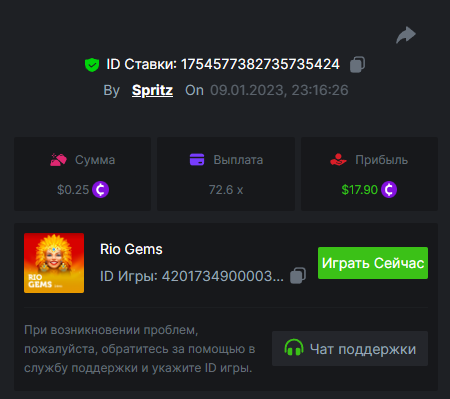Click the pink Сумма stake icon
The width and height of the screenshot is (450, 399).
[x=58, y=160]
